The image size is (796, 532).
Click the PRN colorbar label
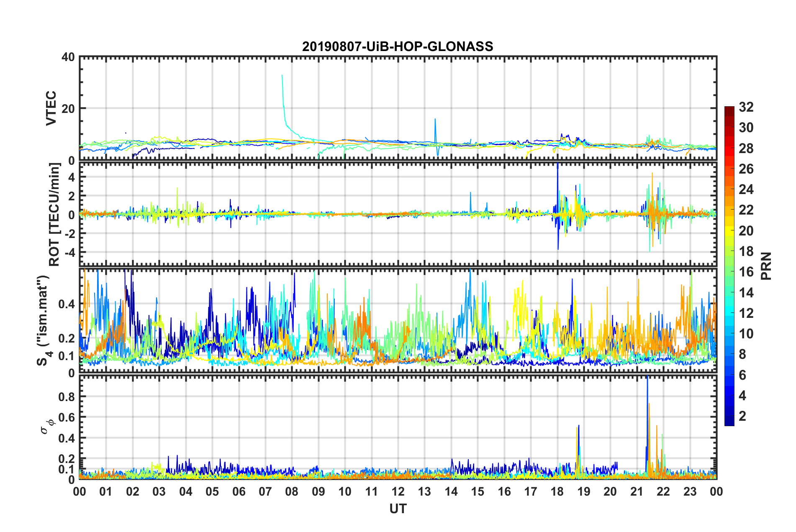click(x=766, y=266)
